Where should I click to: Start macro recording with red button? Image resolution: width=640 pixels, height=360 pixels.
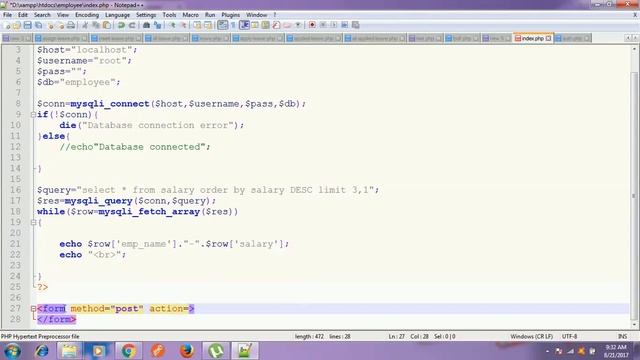(312, 25)
